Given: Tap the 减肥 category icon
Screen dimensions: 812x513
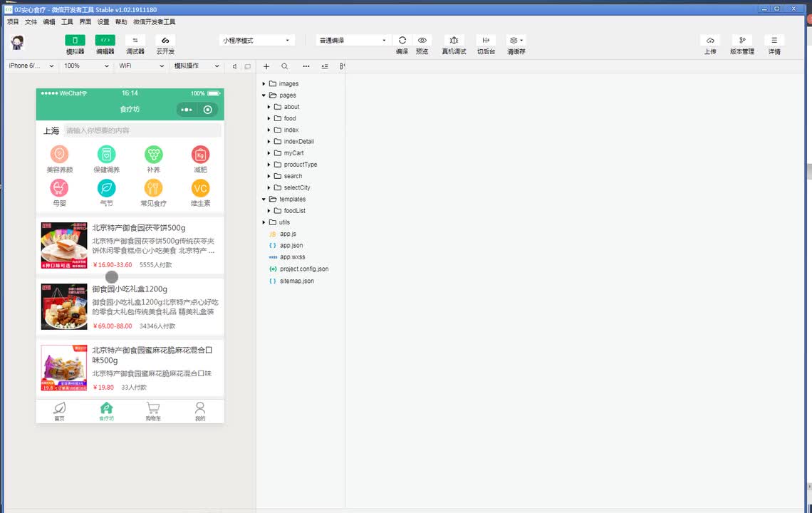Looking at the screenshot, I should [x=200, y=155].
